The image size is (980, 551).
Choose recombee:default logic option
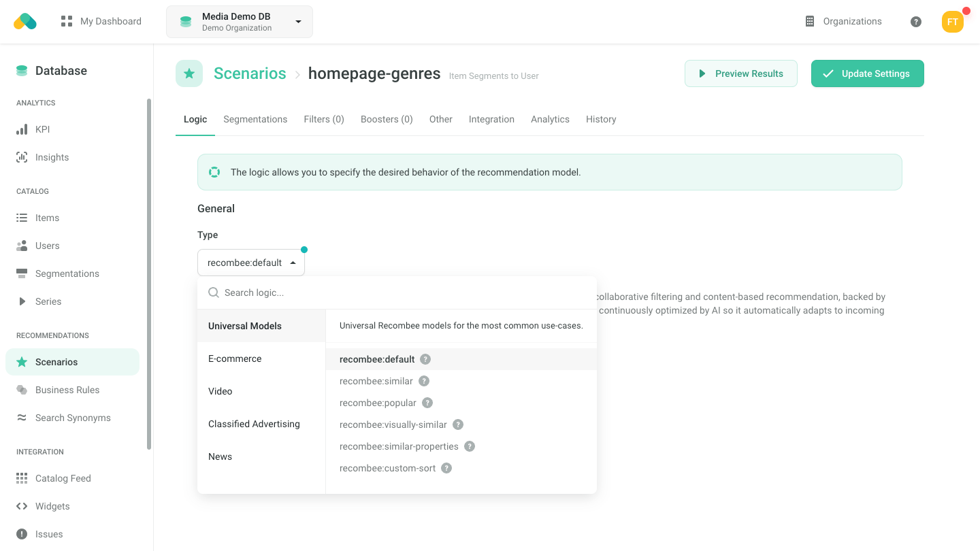pyautogui.click(x=461, y=359)
